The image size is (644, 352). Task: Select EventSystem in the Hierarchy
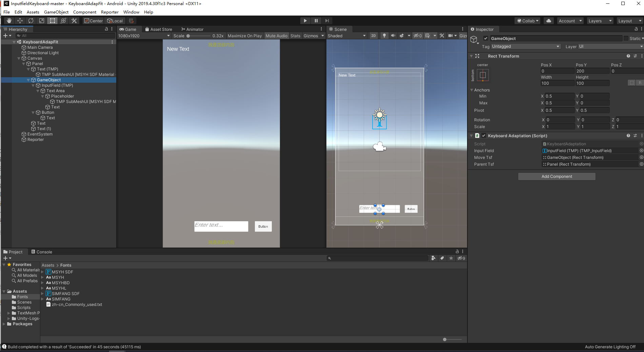pyautogui.click(x=40, y=134)
